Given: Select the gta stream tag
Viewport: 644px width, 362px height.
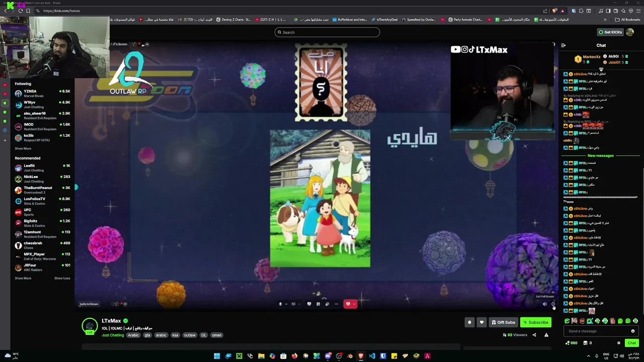Looking at the screenshot, I should coord(147,335).
